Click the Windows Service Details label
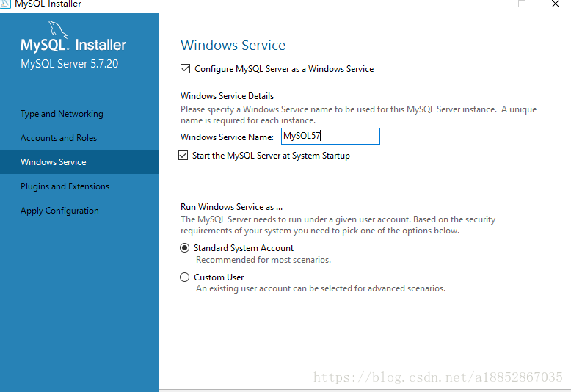Screen dimensions: 571x392 [x=227, y=96]
